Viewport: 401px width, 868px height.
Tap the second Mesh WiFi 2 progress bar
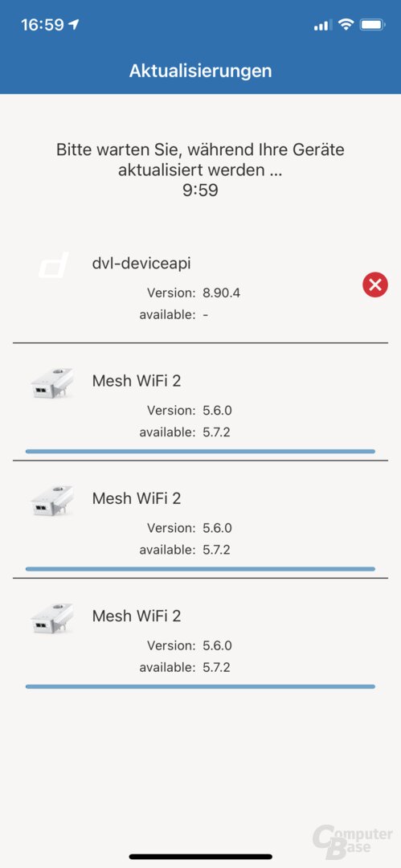point(201,568)
